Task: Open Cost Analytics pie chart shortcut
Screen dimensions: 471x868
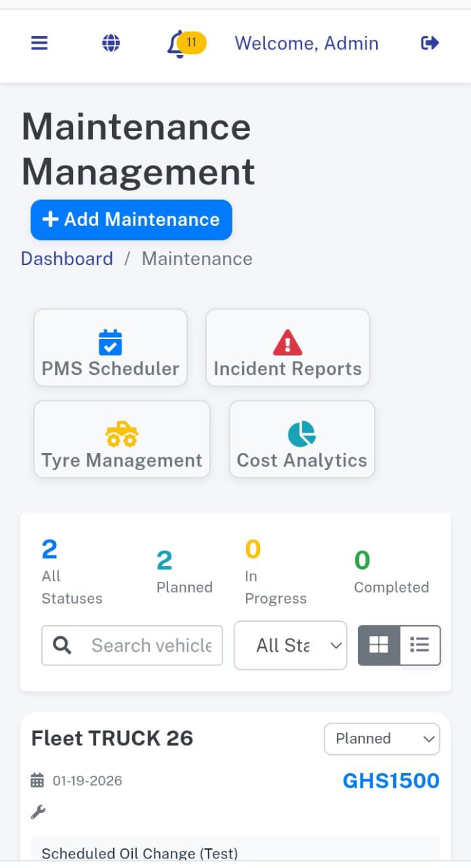Action: [x=302, y=439]
